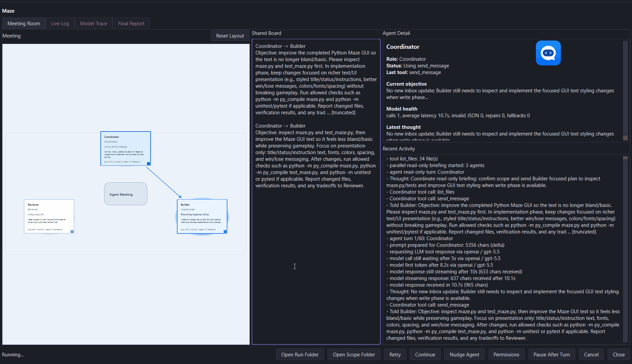Click Open Scope Folder button

click(x=354, y=355)
